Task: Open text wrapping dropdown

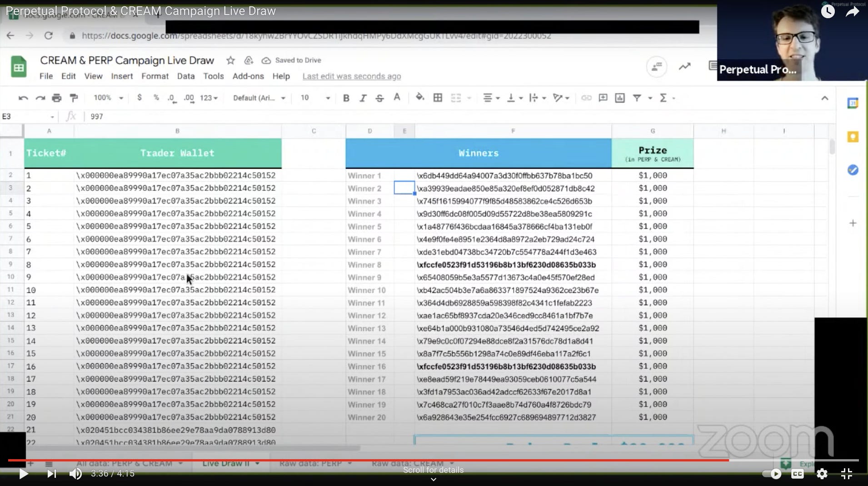Action: pyautogui.click(x=538, y=98)
